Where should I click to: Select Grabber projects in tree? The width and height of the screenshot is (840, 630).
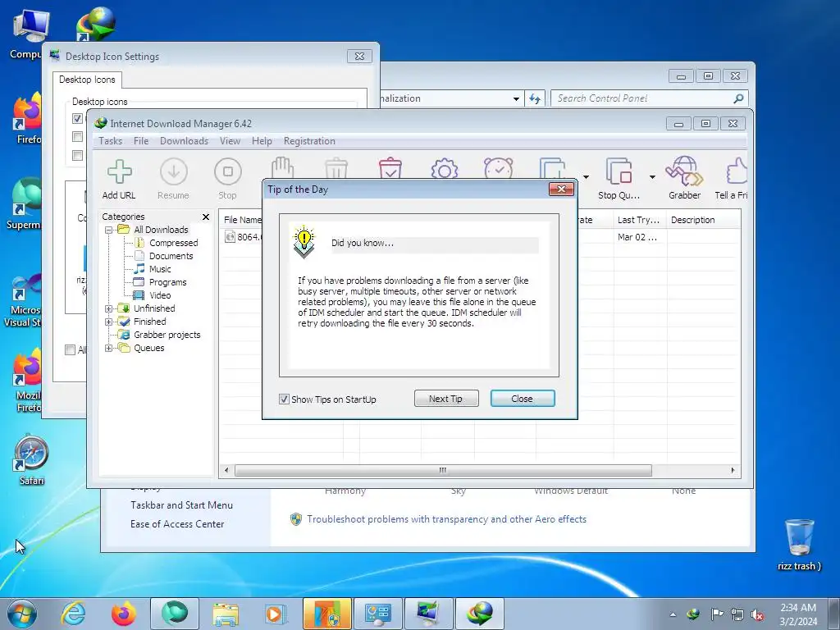[167, 335]
